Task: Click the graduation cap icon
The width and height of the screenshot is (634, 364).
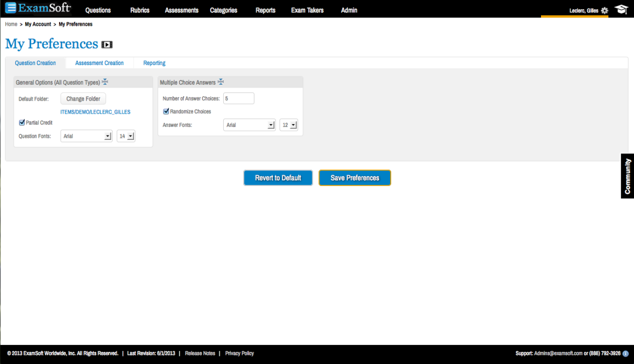Action: [621, 10]
